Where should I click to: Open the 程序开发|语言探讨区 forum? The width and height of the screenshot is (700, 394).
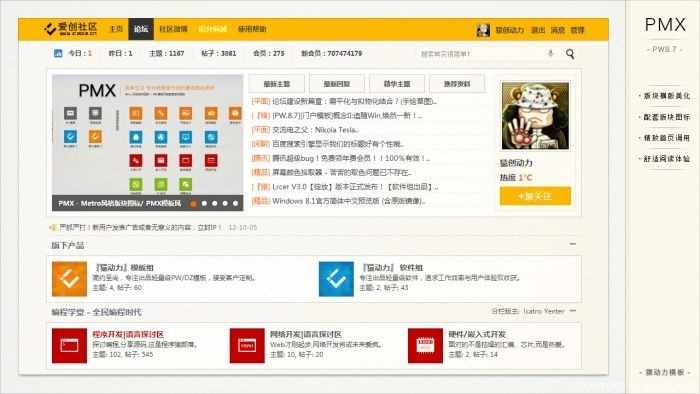pos(128,334)
